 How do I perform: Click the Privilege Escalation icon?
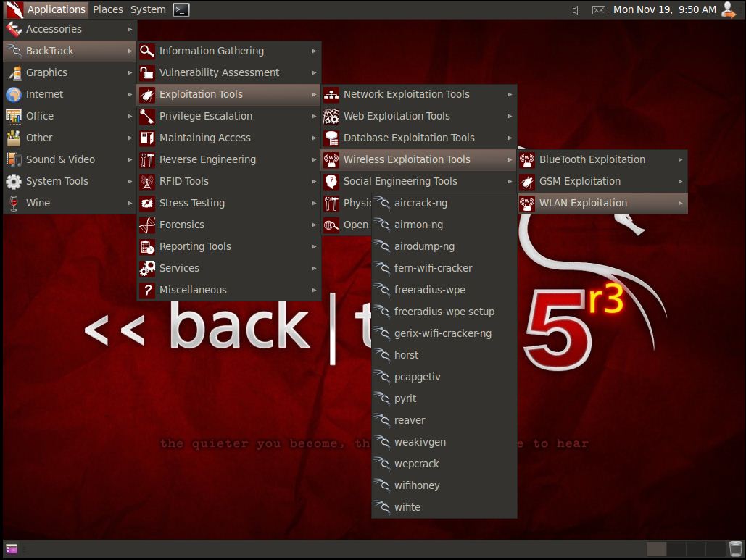pyautogui.click(x=147, y=116)
